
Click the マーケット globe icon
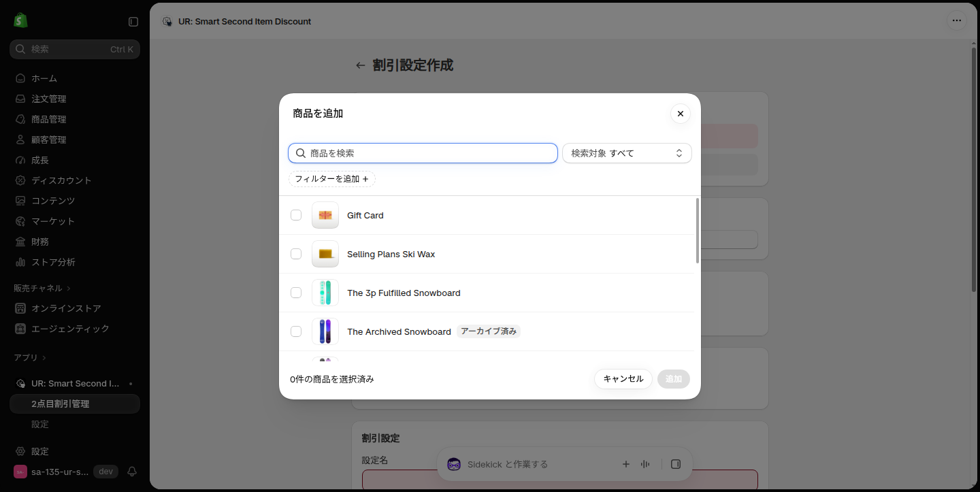pos(20,221)
